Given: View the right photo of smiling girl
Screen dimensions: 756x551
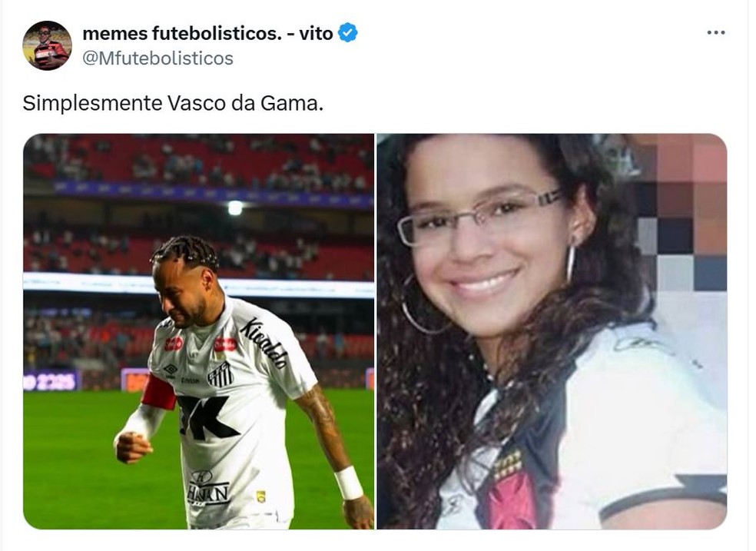Looking at the screenshot, I should point(552,331).
